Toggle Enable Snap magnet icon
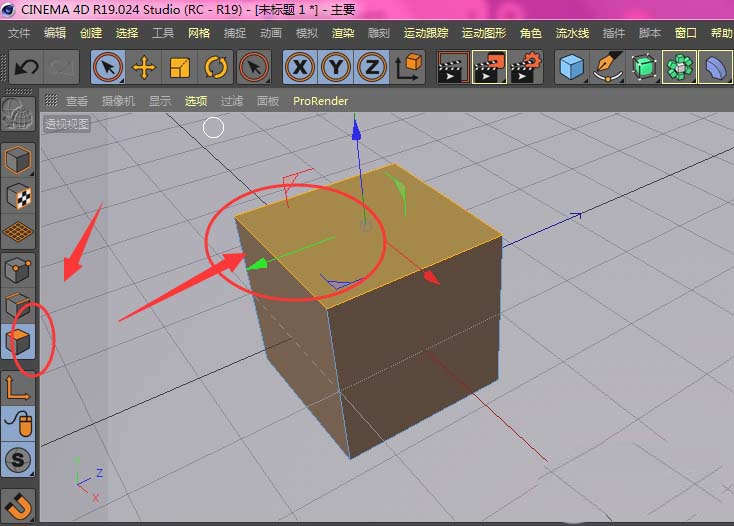The image size is (734, 526). (18, 506)
